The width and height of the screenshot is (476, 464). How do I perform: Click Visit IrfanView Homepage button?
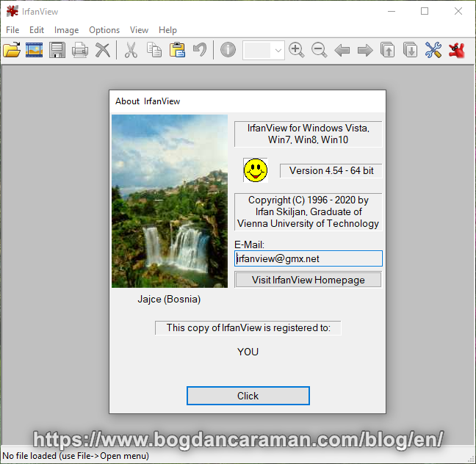click(308, 280)
